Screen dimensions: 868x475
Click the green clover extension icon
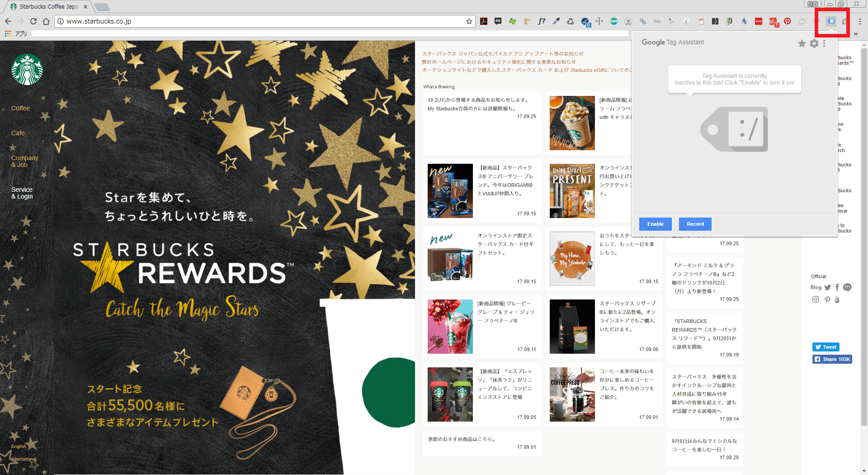coord(512,21)
